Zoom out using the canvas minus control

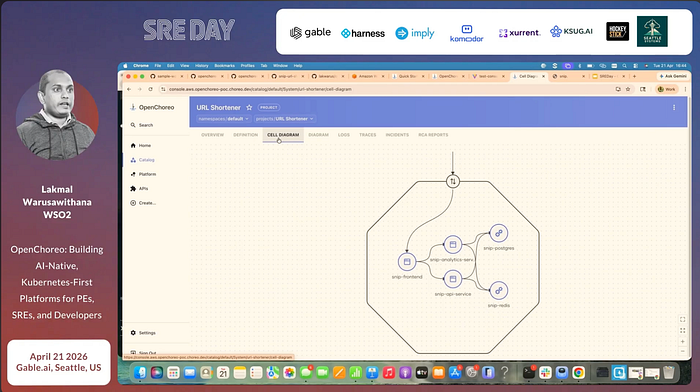682,352
